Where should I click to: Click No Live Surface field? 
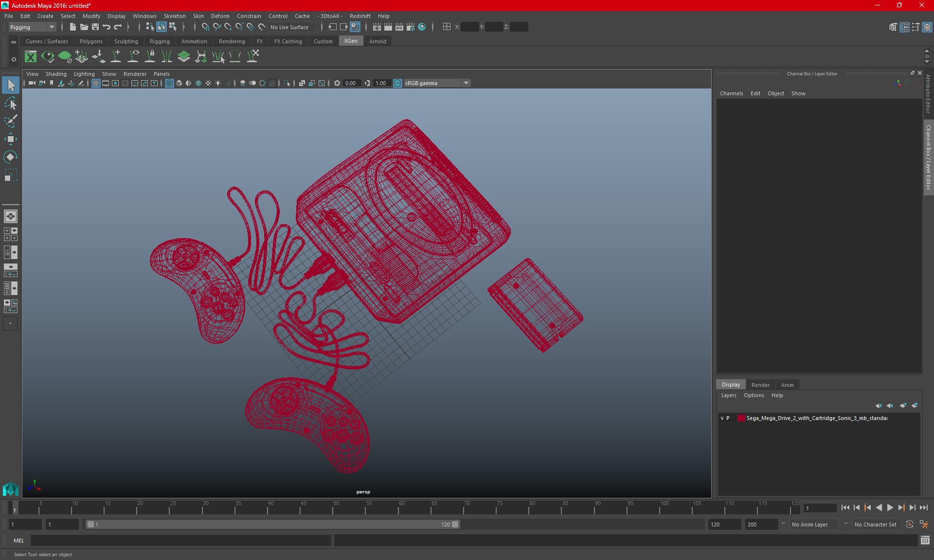(292, 27)
